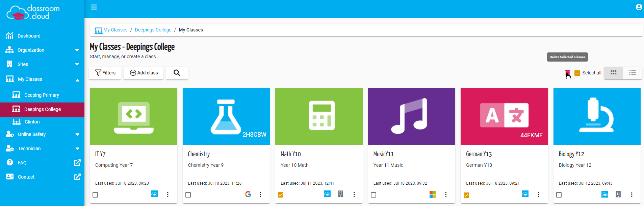Viewport: 644px width, 206px height.
Task: Click the Add class button
Action: point(144,73)
